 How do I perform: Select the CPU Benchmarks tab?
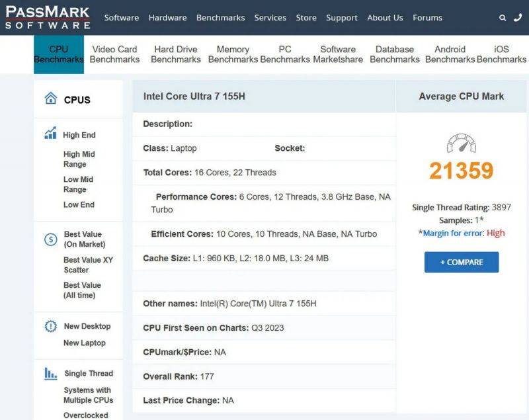59,54
